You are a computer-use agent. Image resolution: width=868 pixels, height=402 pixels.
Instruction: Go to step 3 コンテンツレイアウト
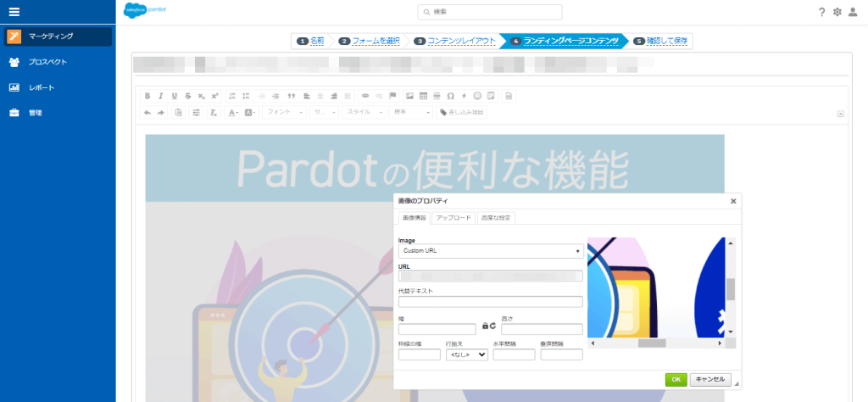click(x=454, y=41)
